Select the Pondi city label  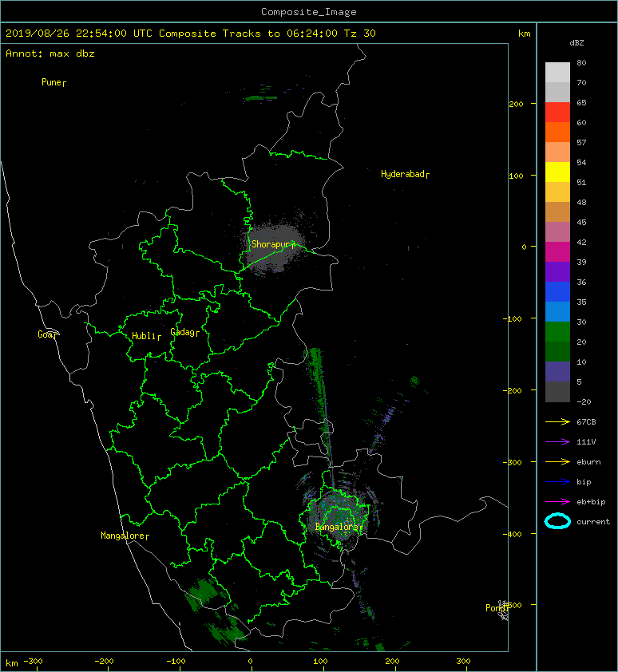(x=497, y=608)
